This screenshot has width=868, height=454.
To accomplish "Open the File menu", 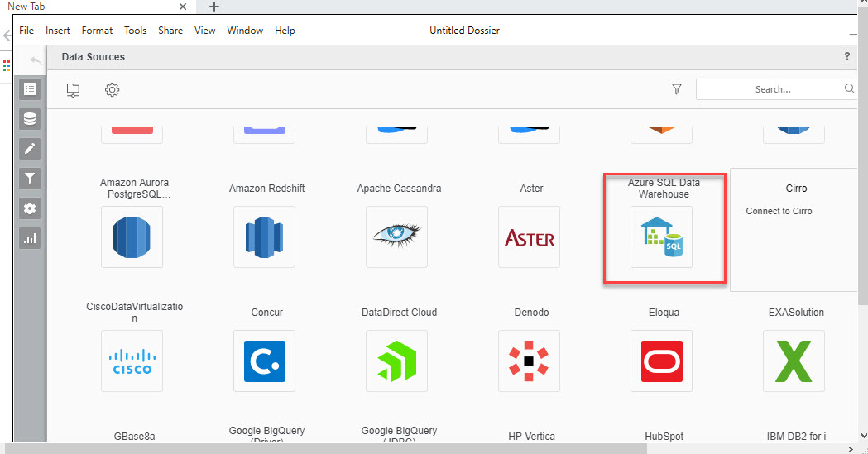I will 26,31.
